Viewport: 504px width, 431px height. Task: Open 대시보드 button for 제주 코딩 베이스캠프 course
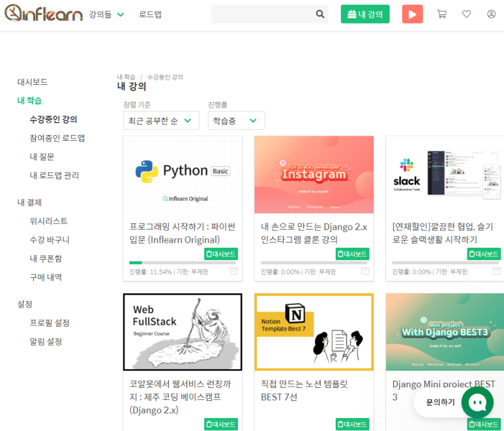click(x=221, y=424)
